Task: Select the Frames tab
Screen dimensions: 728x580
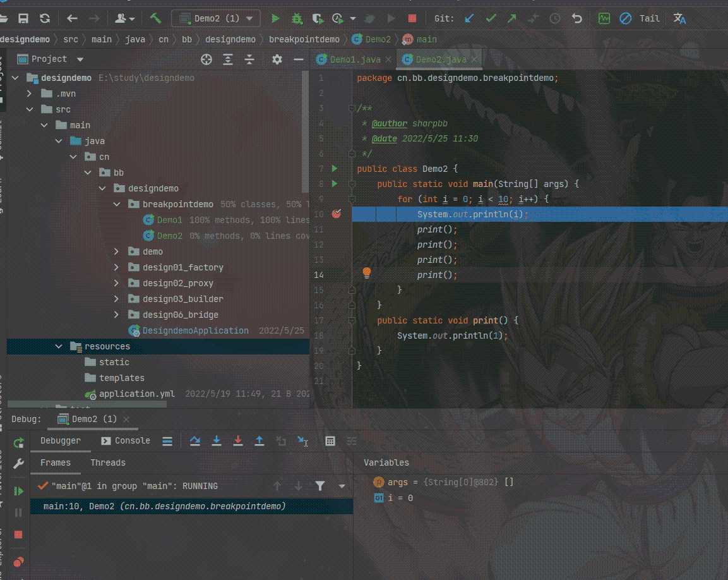Action: [56, 462]
